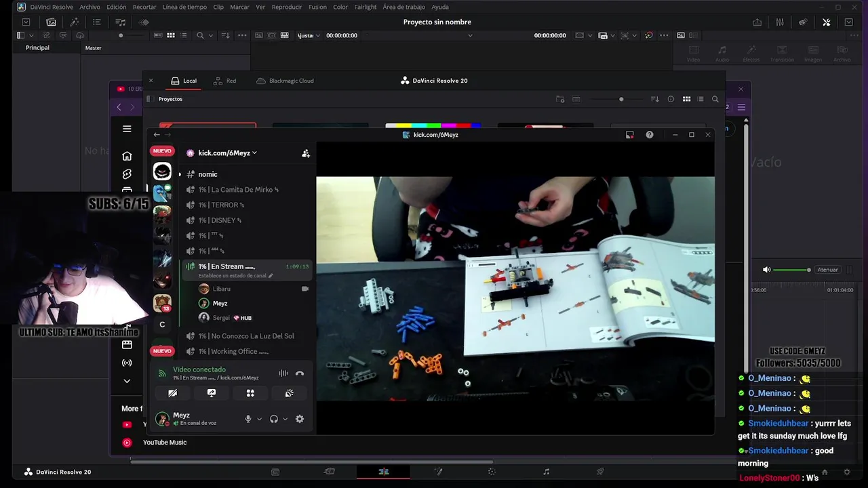
Task: Open Quick Export icon
Action: [x=757, y=22]
